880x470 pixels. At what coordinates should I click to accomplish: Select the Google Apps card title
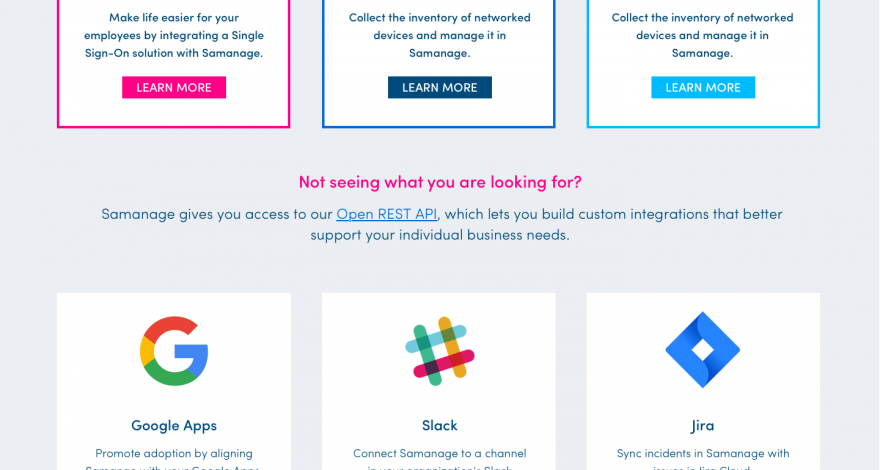[x=174, y=425]
